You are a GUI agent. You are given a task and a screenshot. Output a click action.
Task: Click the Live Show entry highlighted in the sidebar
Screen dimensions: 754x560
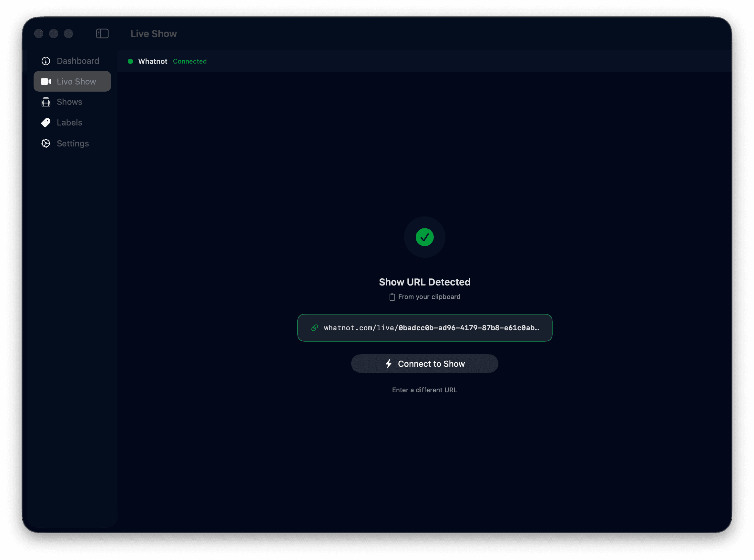click(x=72, y=81)
